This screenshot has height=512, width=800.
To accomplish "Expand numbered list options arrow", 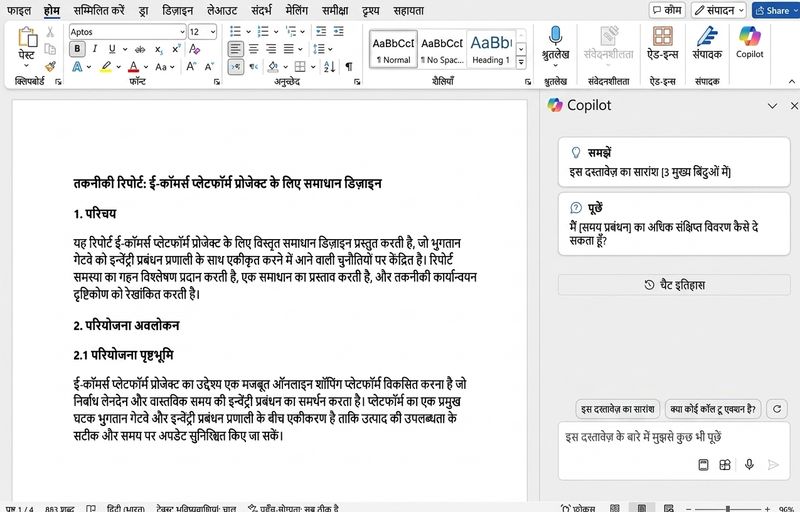I will tap(276, 32).
